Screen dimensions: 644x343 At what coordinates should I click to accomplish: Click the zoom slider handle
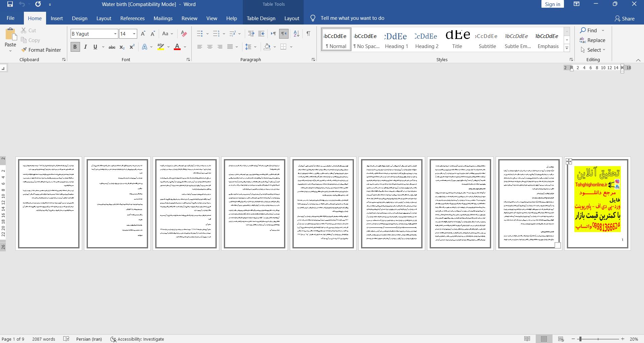tap(580, 339)
